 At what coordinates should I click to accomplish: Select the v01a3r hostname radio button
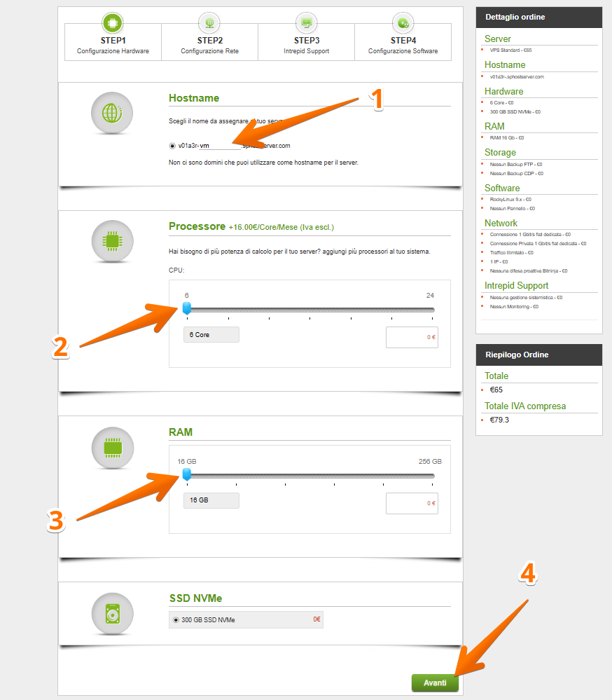pos(172,146)
